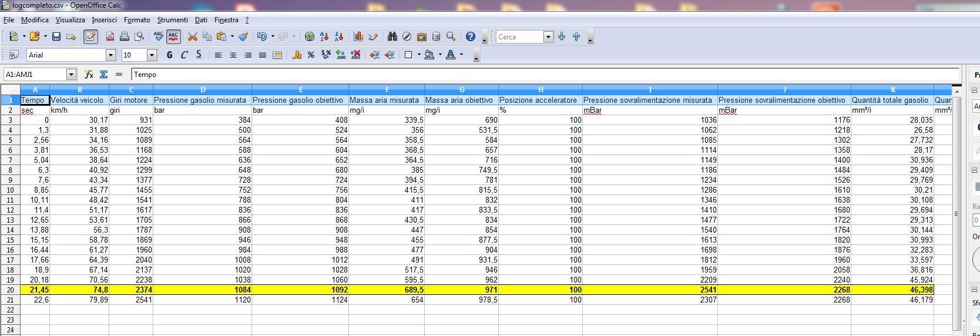
Task: Open the font size dropdown
Action: click(152, 55)
